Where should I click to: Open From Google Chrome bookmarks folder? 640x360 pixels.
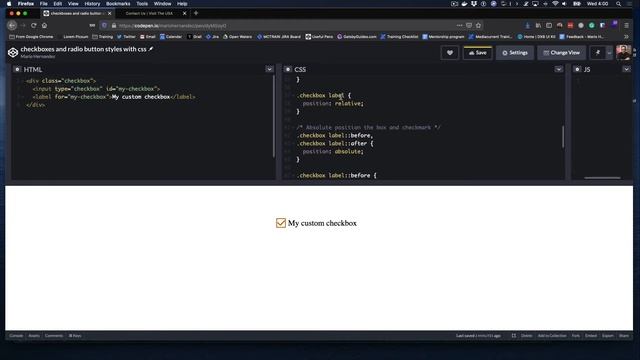[31, 37]
